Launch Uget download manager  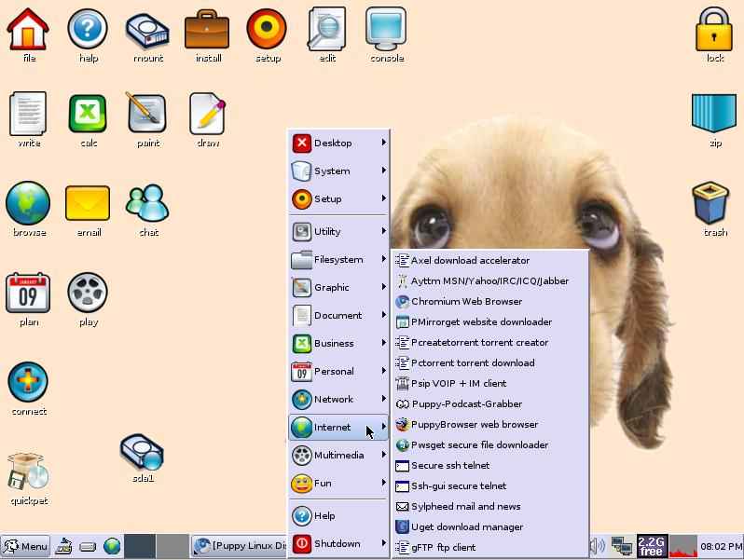[489, 526]
